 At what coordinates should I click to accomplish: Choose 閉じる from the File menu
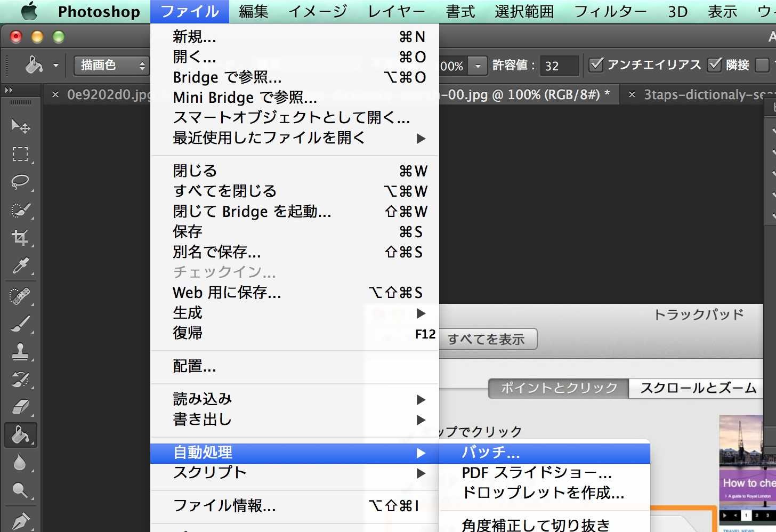295,171
